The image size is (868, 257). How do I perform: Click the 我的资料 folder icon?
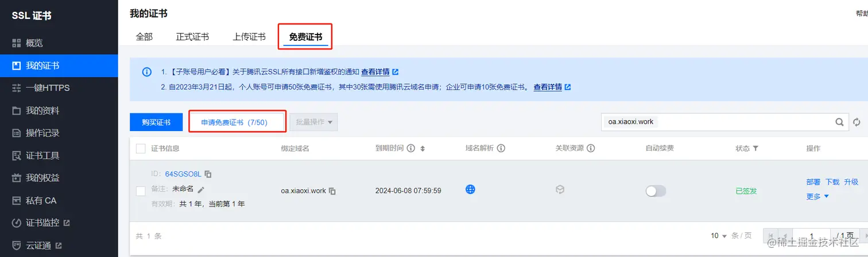coord(16,110)
